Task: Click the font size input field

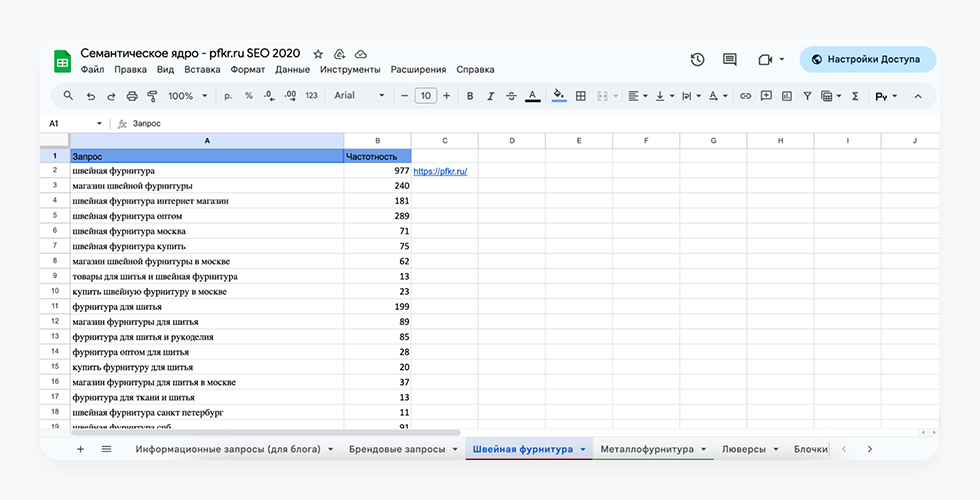Action: [x=426, y=96]
